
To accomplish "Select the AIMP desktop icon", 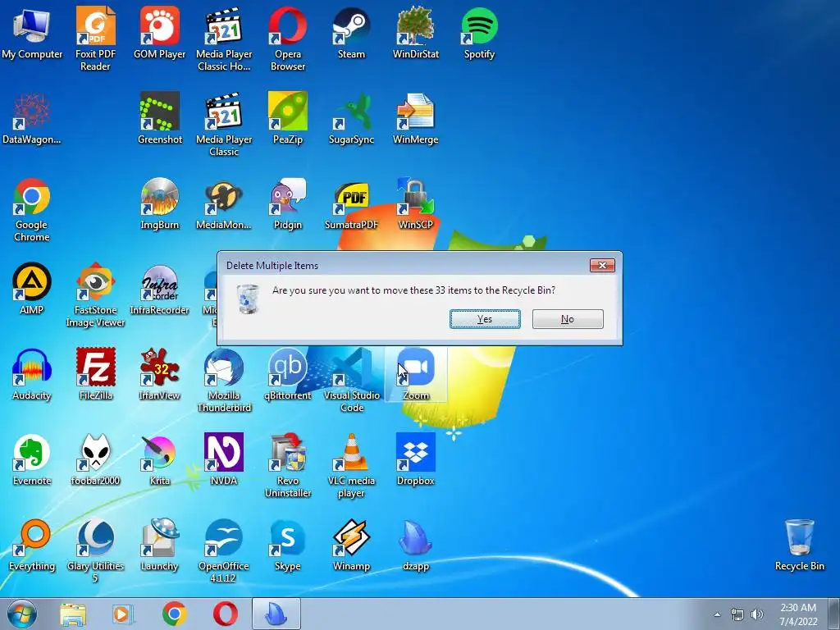I will [32, 290].
